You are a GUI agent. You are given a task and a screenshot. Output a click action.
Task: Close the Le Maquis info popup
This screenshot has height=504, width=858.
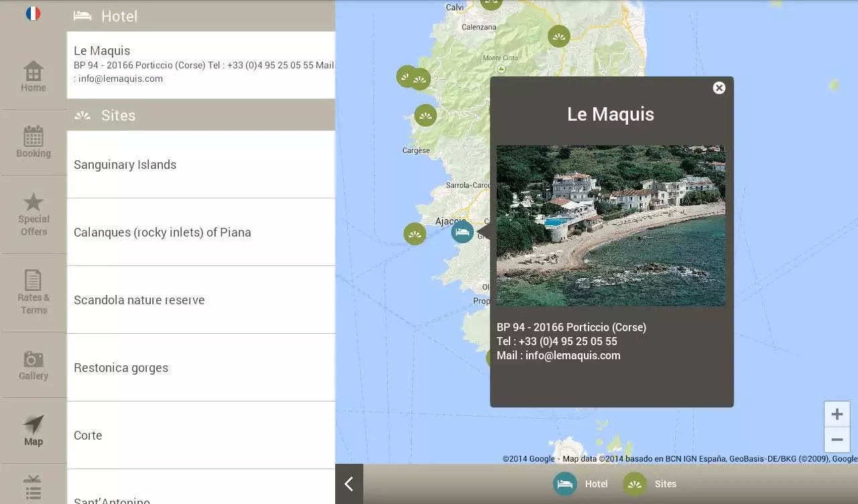[719, 88]
